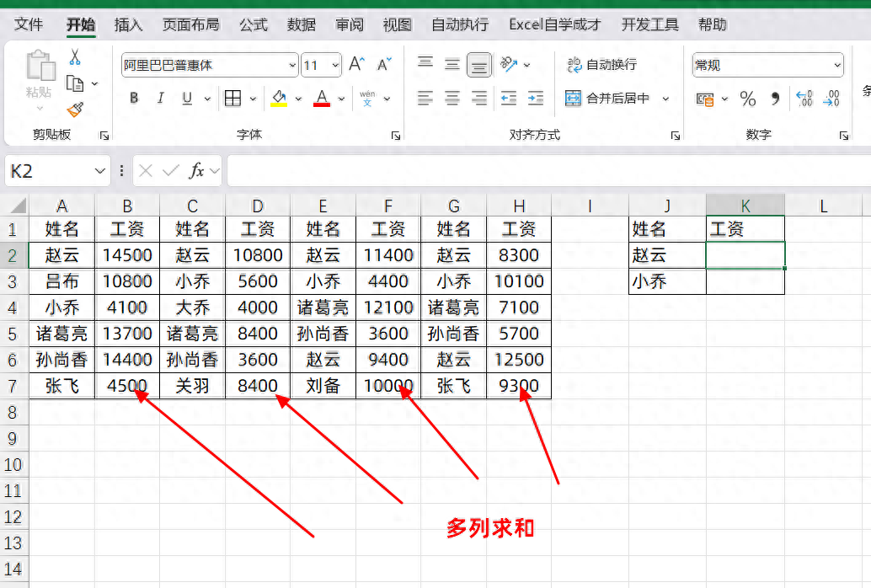Screen dimensions: 871x588
Task: Align text to bottom
Action: pos(478,65)
